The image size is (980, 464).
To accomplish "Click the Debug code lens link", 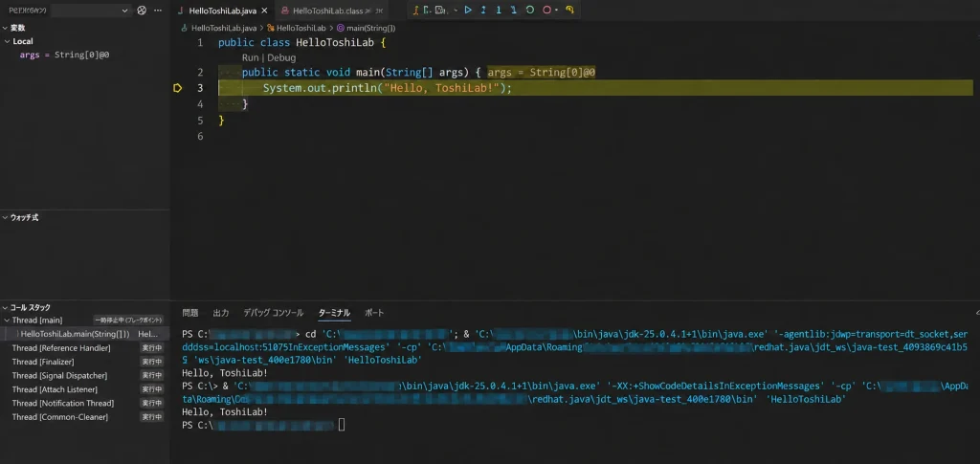I will 282,57.
